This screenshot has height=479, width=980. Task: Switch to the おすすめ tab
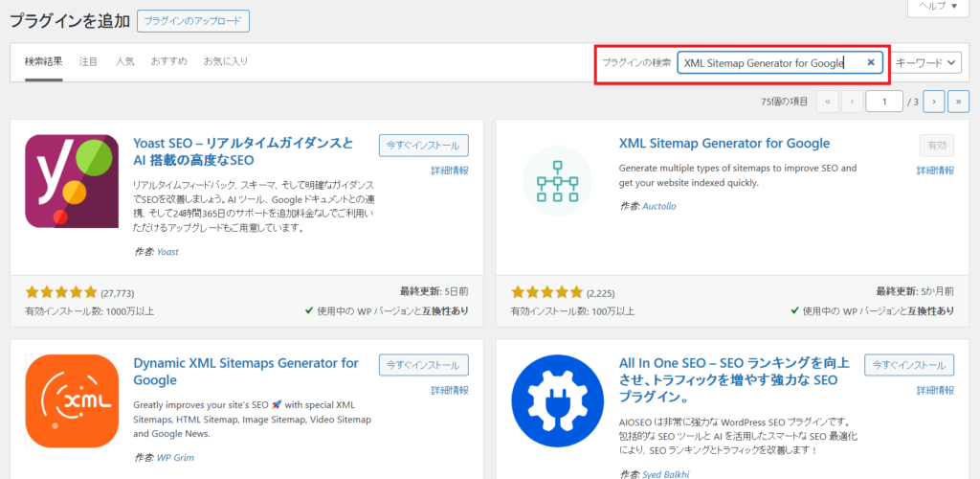click(x=167, y=61)
